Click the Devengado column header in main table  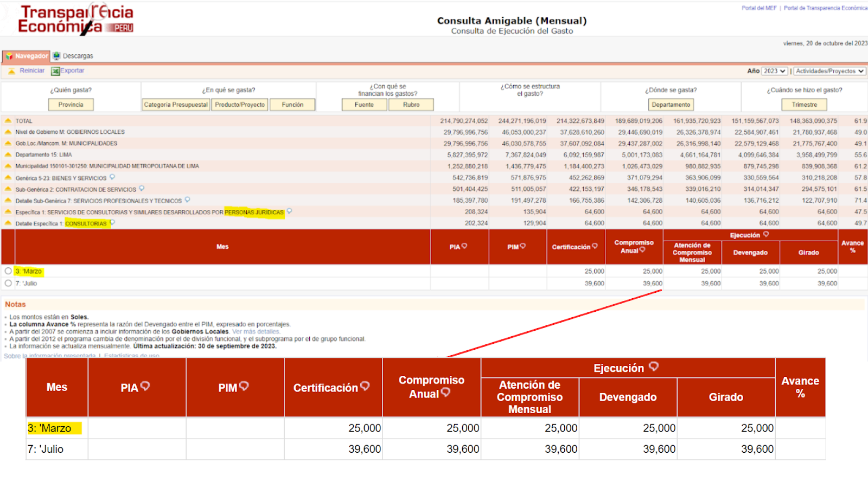[750, 253]
